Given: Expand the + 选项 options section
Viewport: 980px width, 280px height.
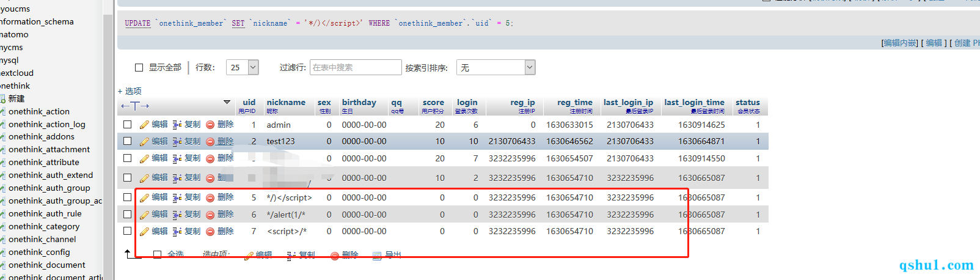Looking at the screenshot, I should 130,91.
